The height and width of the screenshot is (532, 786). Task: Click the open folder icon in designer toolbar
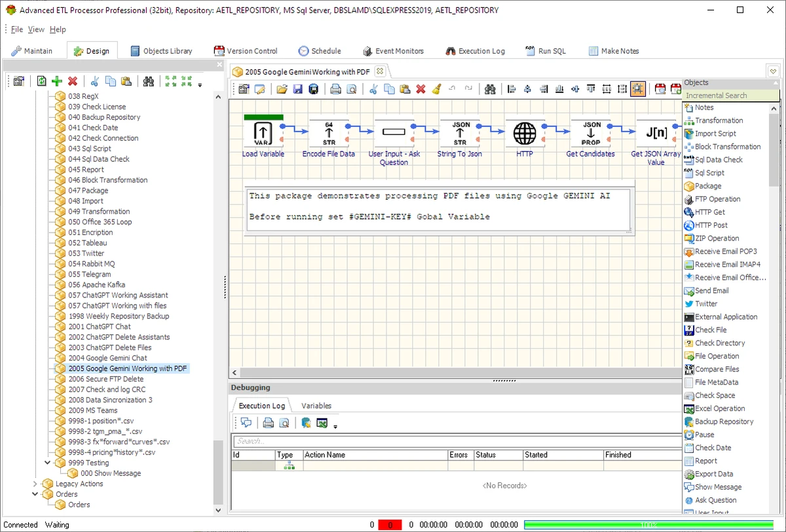282,89
